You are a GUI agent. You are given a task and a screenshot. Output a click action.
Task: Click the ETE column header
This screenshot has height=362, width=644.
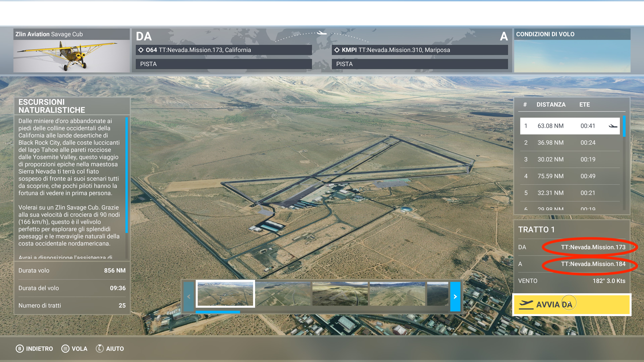coord(584,104)
